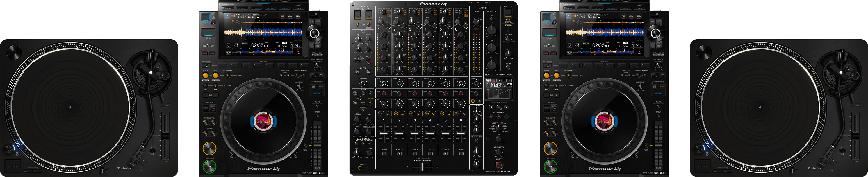Toggle KEY SYNC on the right CDJ-3000
868x177 pixels.
[x=658, y=93]
